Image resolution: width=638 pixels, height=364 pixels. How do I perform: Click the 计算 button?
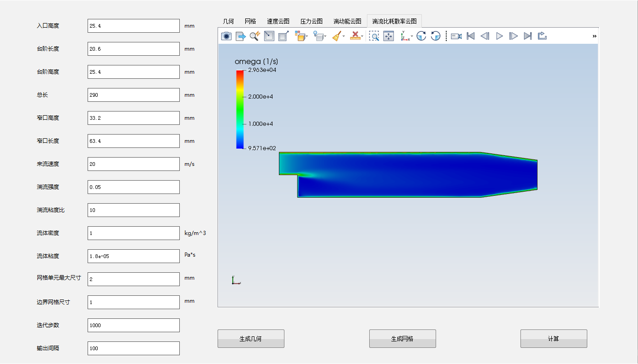pyautogui.click(x=554, y=339)
